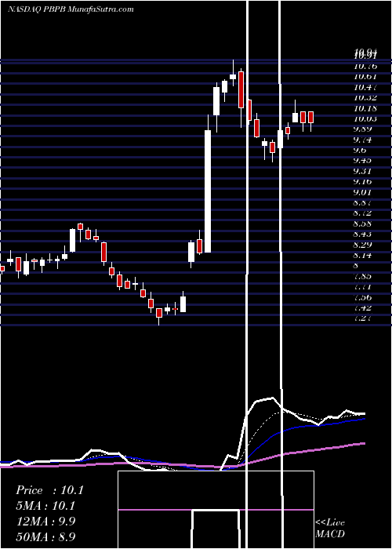Pick the 10.18 price axis label

(x=365, y=108)
